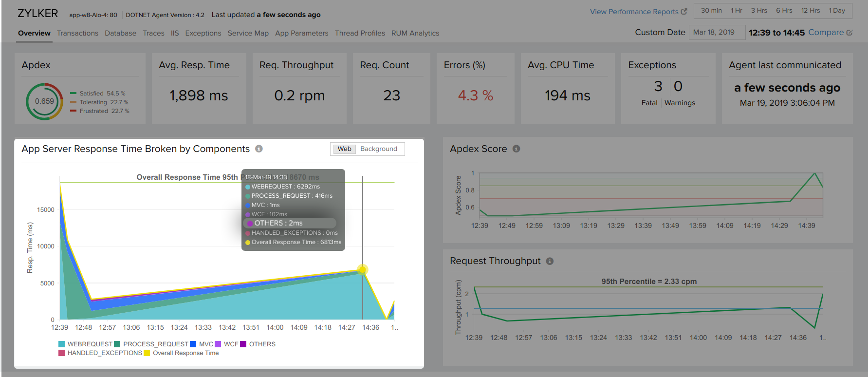Switch to the Service Map tab
This screenshot has height=377, width=868.
pyautogui.click(x=248, y=33)
